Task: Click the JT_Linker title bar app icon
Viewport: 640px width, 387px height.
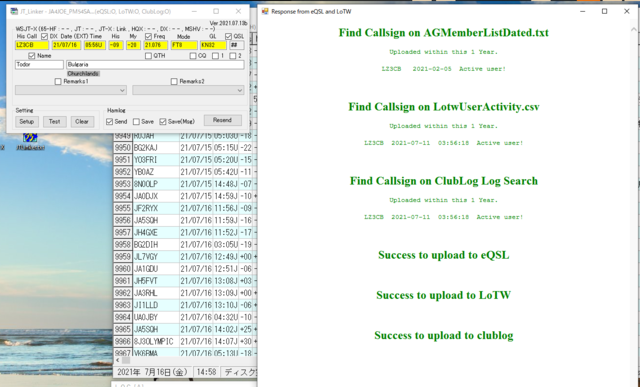Action: point(14,11)
